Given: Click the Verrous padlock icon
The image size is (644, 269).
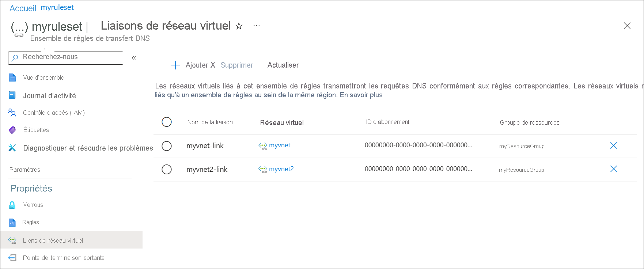Looking at the screenshot, I should (x=12, y=205).
